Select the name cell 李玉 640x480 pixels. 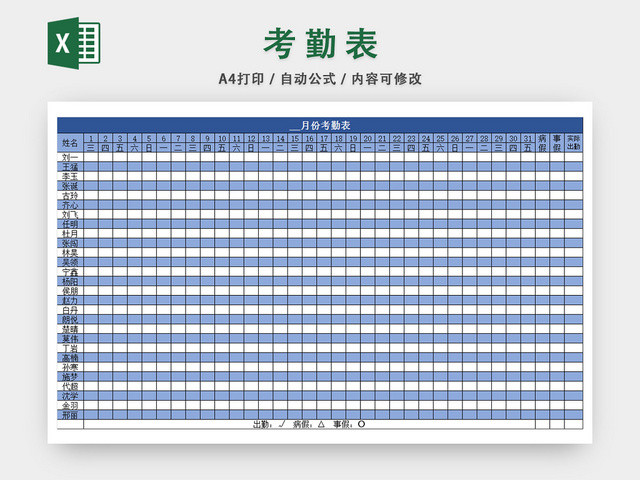coord(70,176)
